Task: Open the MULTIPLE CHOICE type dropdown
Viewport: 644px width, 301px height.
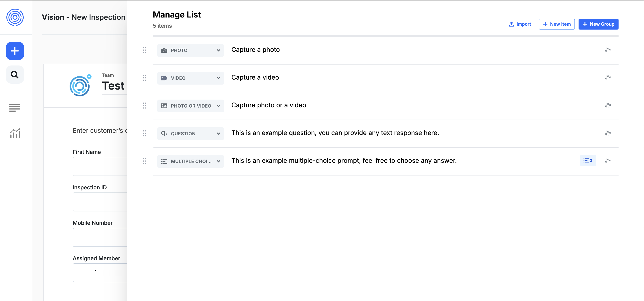Action: pos(190,161)
